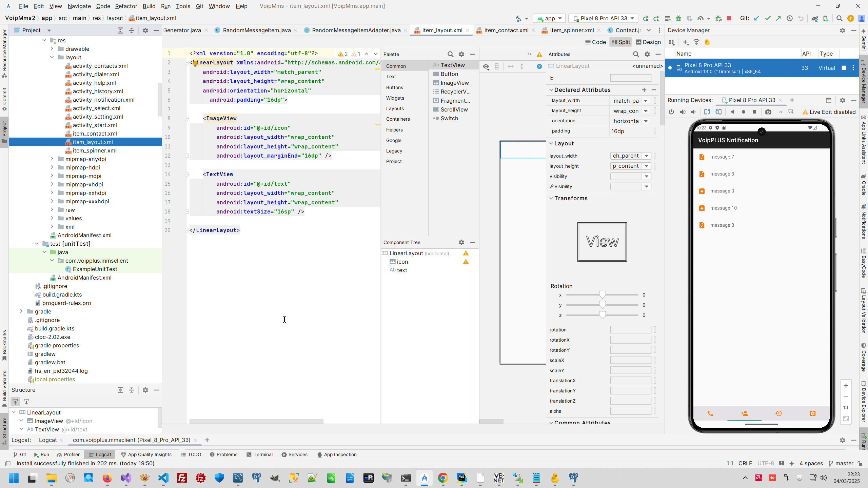Switch editor to Split view mode
Viewport: 868px width, 488px height.
pos(621,42)
